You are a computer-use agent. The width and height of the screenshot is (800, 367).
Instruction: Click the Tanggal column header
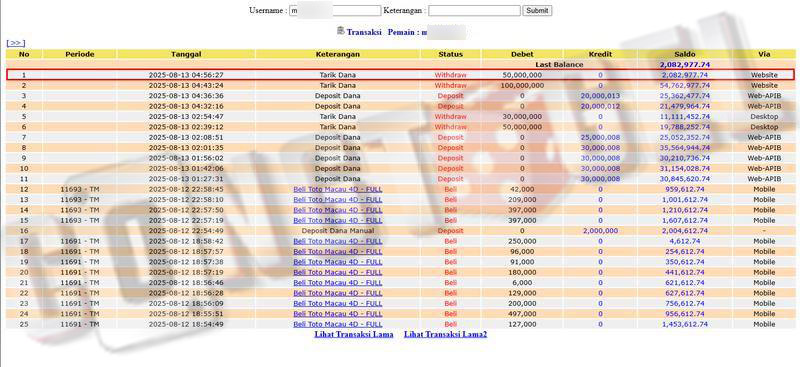(186, 54)
